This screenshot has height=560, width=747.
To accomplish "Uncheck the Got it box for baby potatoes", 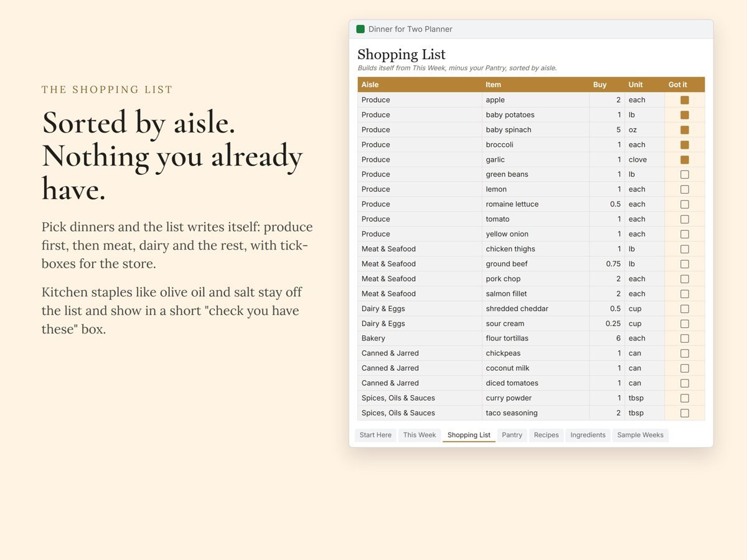I will click(x=685, y=115).
